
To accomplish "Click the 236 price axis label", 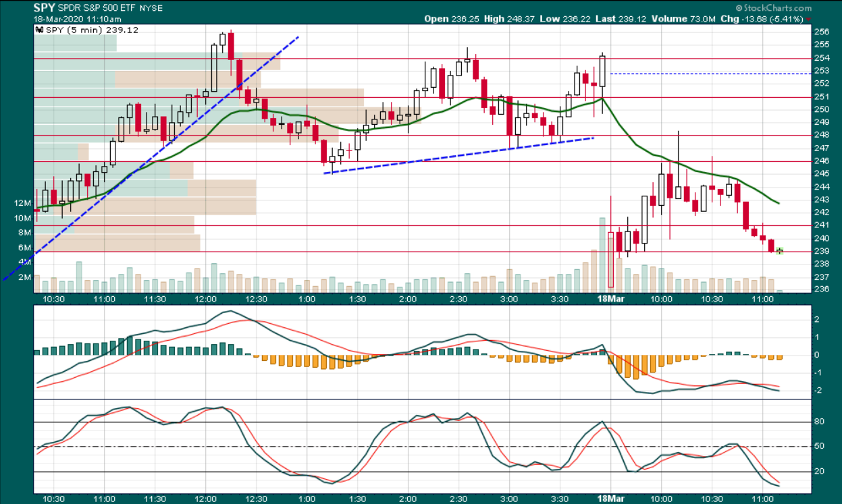I will tap(822, 289).
